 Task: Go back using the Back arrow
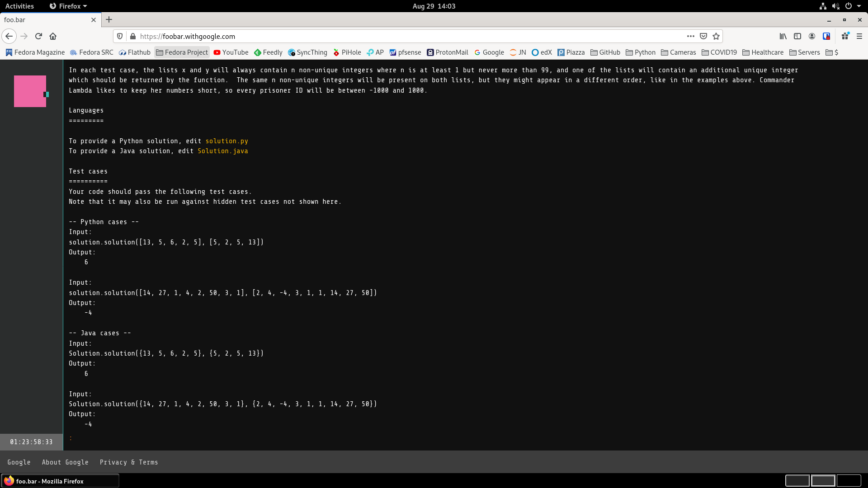pyautogui.click(x=9, y=36)
